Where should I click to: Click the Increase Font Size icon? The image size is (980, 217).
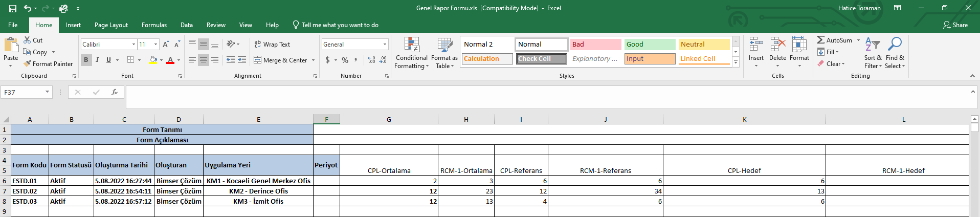click(166, 45)
